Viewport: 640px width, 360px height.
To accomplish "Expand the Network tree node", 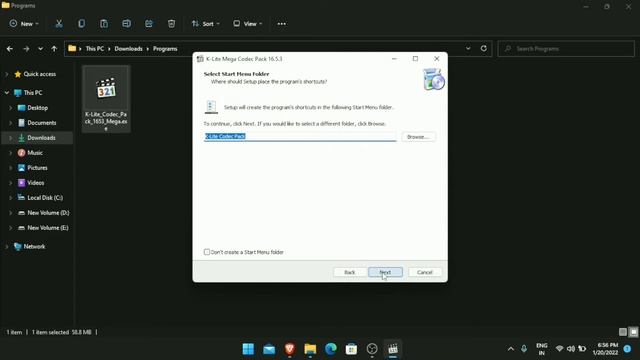I will tap(7, 247).
